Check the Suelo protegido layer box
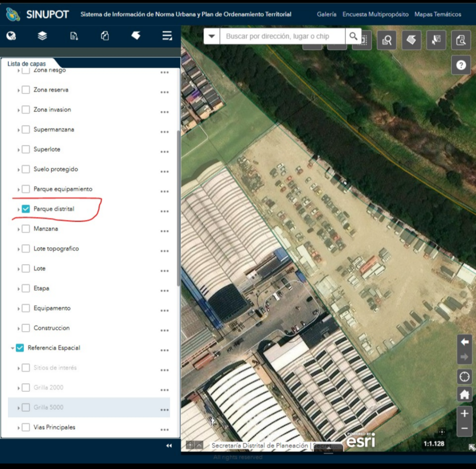The image size is (476, 469). point(26,169)
